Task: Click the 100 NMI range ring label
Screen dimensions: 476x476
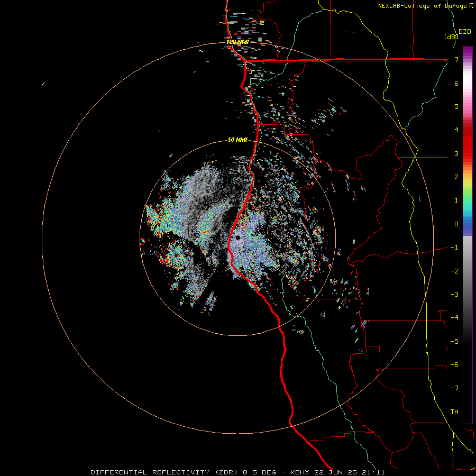Action: (237, 42)
